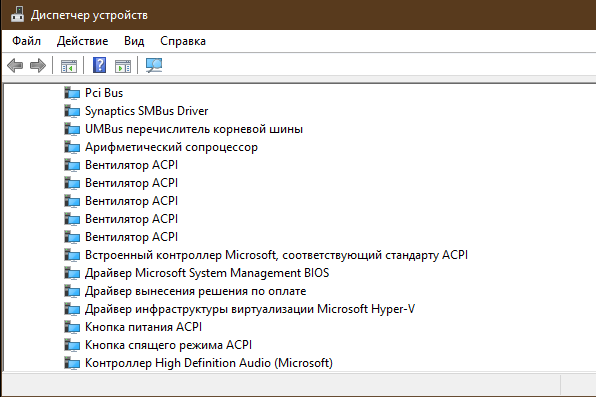Click the Device Manager title bar icon

coord(17,14)
